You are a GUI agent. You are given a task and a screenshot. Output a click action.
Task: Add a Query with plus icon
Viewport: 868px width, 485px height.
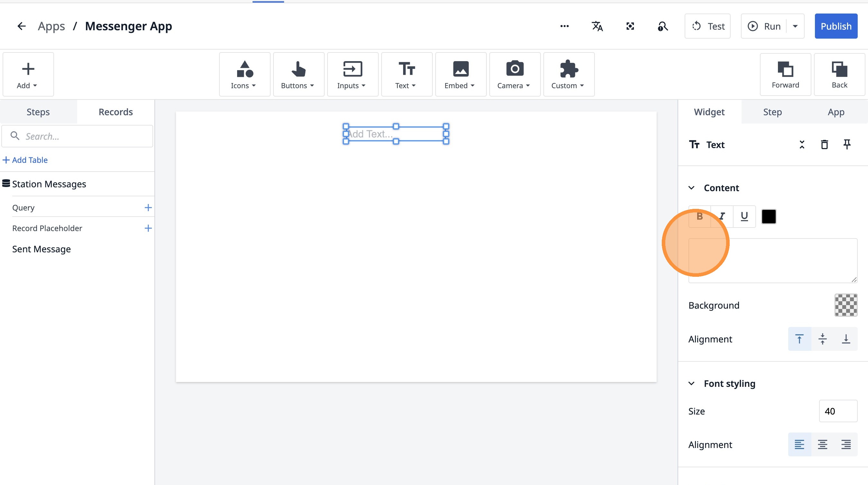click(148, 208)
